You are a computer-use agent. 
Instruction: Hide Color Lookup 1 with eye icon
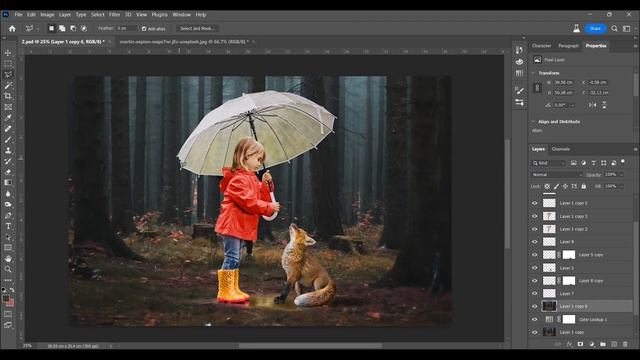(x=535, y=319)
